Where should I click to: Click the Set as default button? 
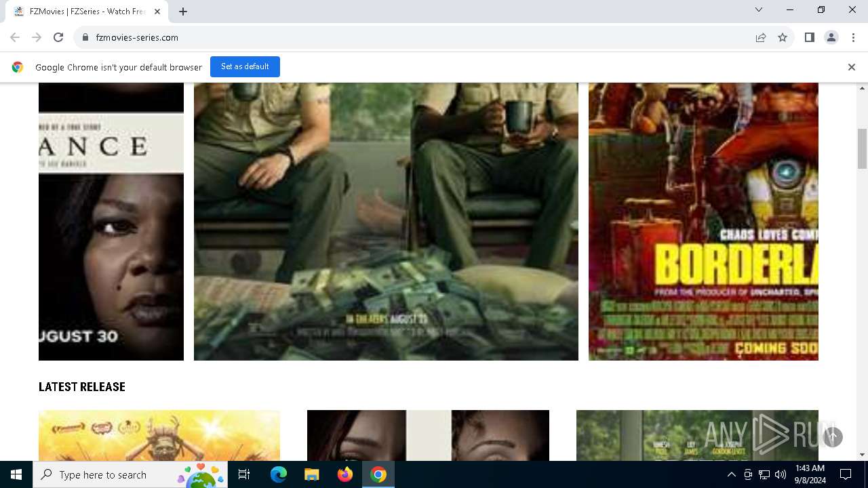[x=245, y=66]
